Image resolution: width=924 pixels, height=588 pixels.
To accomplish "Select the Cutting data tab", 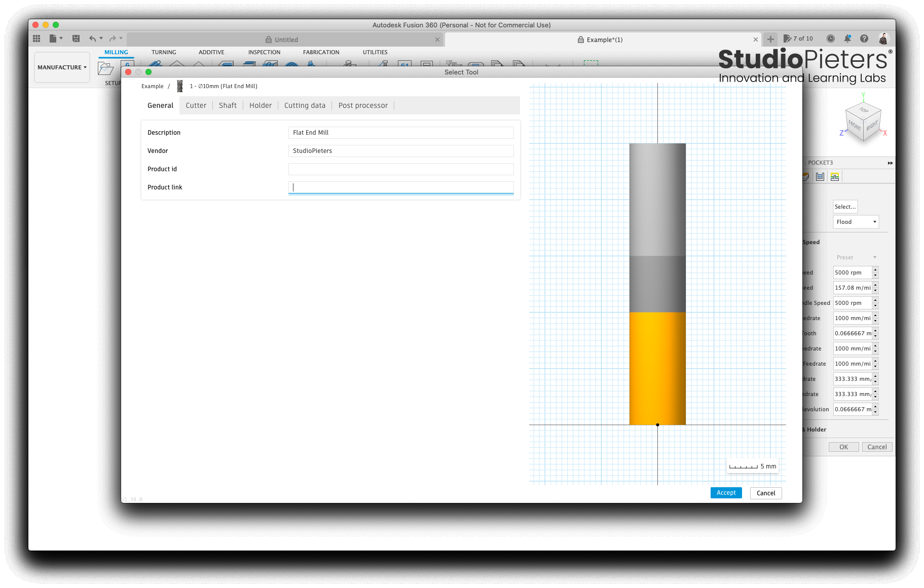I will [305, 105].
